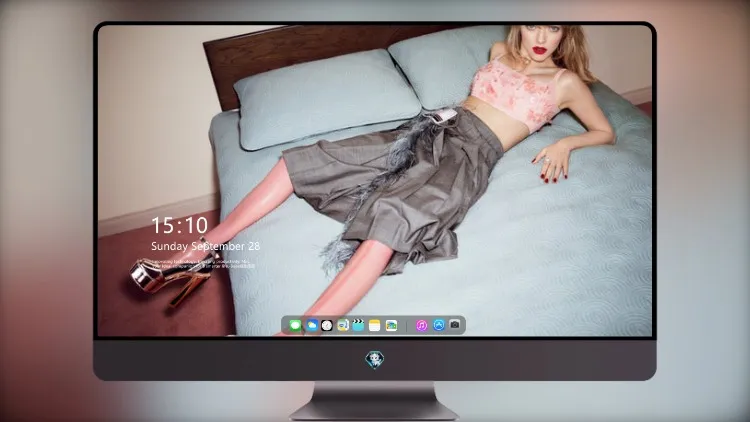Click the 15:10 clock display
Image resolution: width=750 pixels, height=422 pixels.
tap(179, 225)
